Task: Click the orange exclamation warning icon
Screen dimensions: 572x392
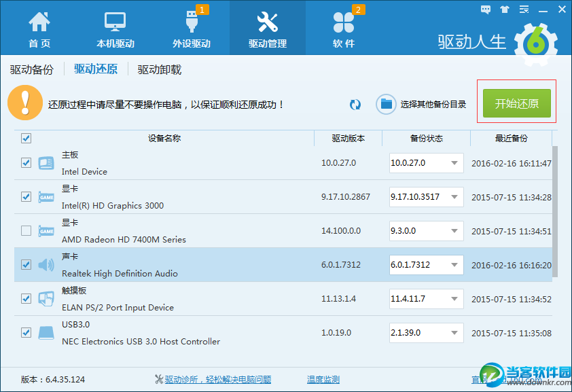Action: [25, 103]
